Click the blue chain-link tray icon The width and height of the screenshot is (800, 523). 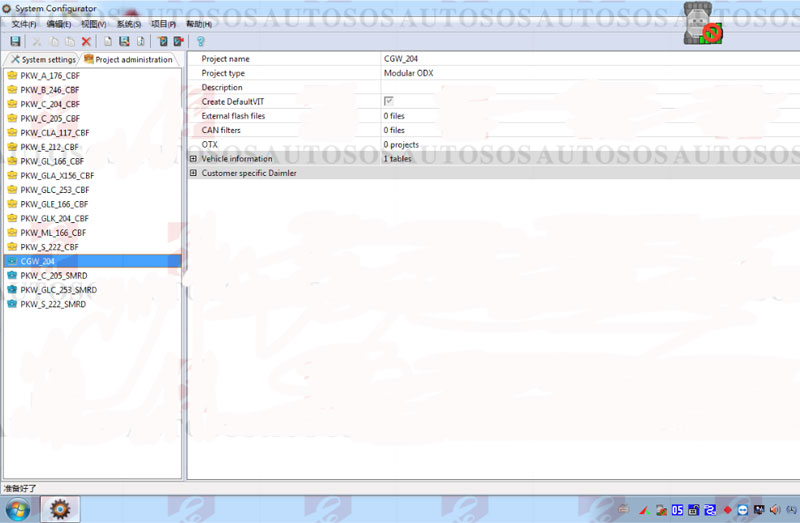point(710,510)
